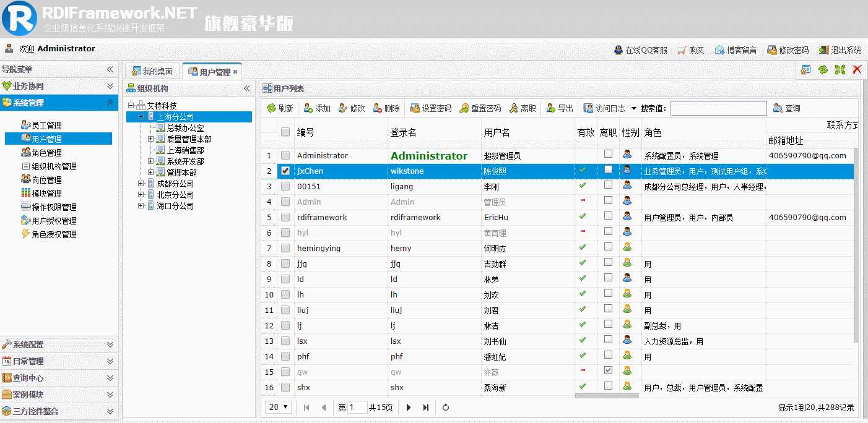Collapse the 导航菜单 panel with its arrows

coord(110,69)
